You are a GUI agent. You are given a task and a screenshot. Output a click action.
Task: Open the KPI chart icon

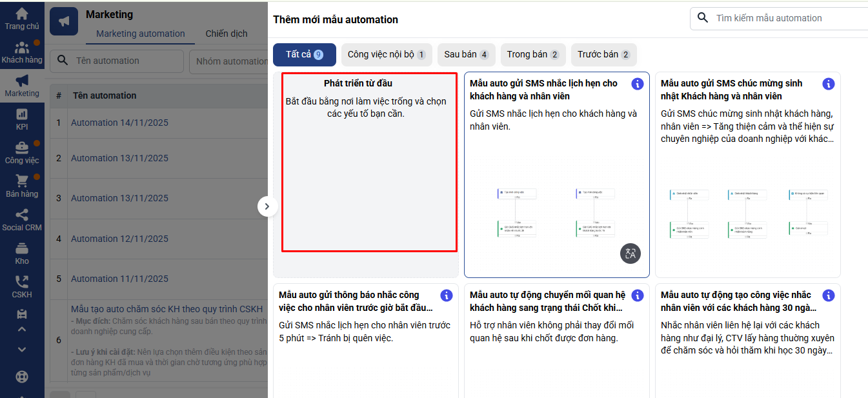(x=22, y=114)
